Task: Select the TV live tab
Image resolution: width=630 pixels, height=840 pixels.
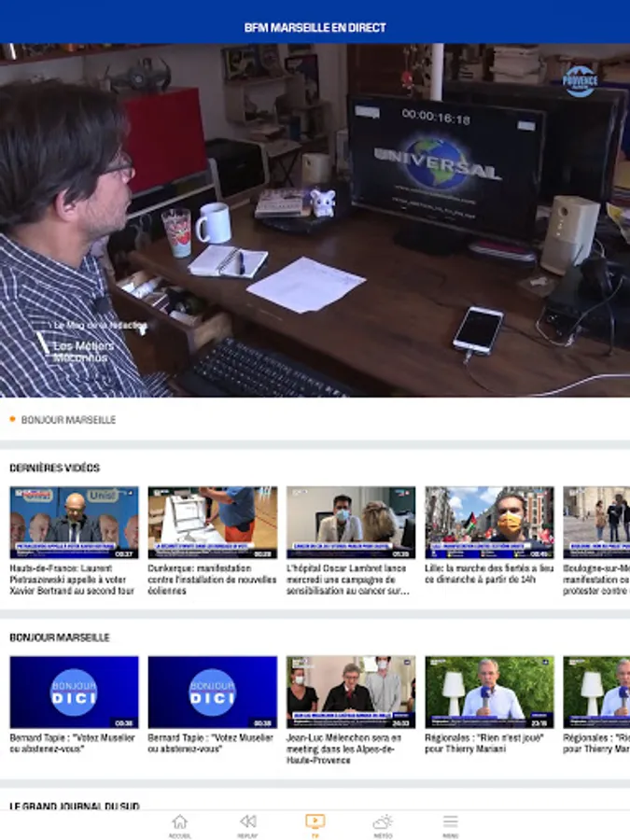Action: pos(315,826)
